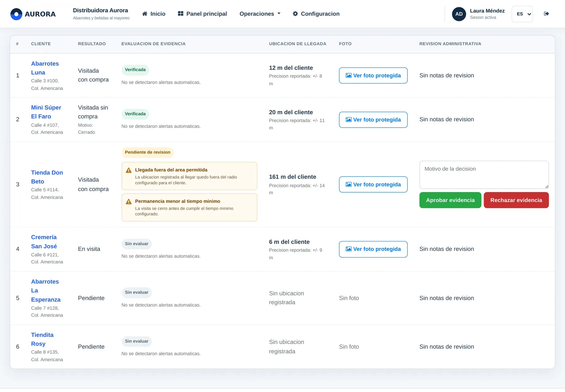Image resolution: width=565 pixels, height=392 pixels.
Task: Click the Pendiente de revision badge
Action: (148, 152)
